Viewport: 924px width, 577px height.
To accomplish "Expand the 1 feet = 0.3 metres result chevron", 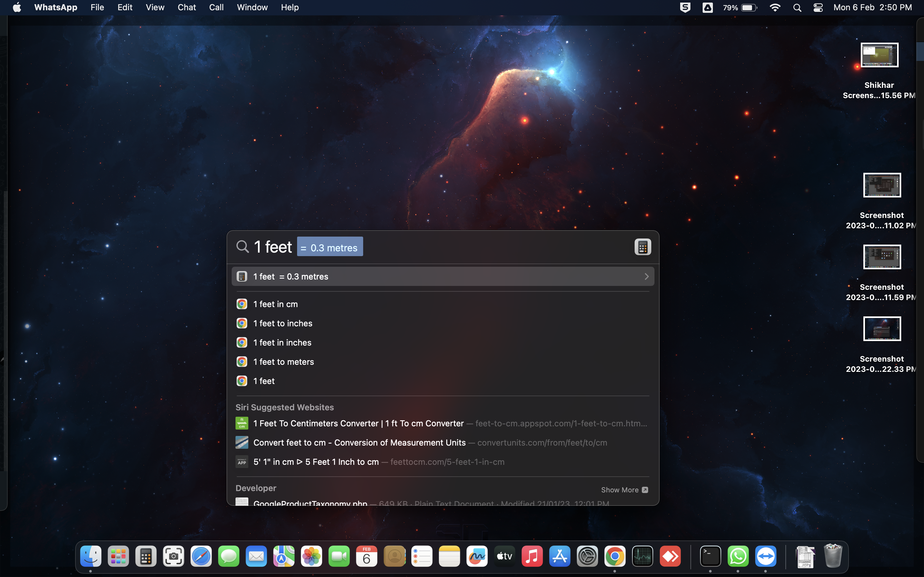I will click(x=646, y=277).
